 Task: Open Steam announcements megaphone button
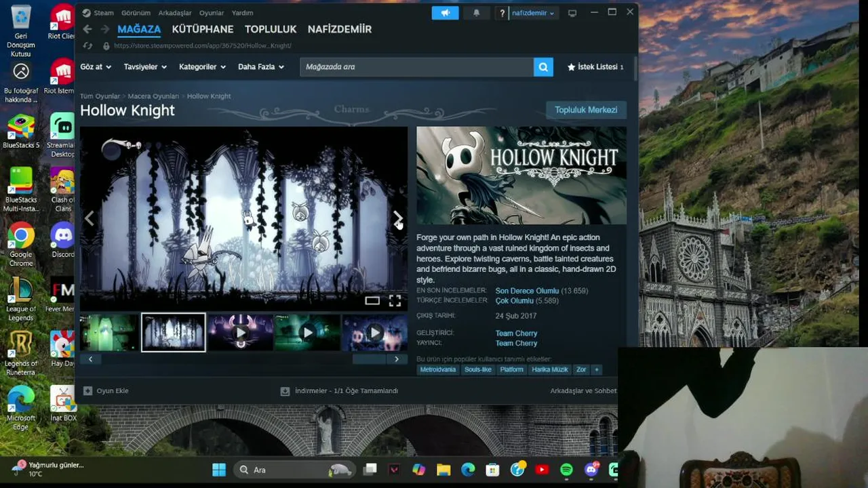(445, 13)
